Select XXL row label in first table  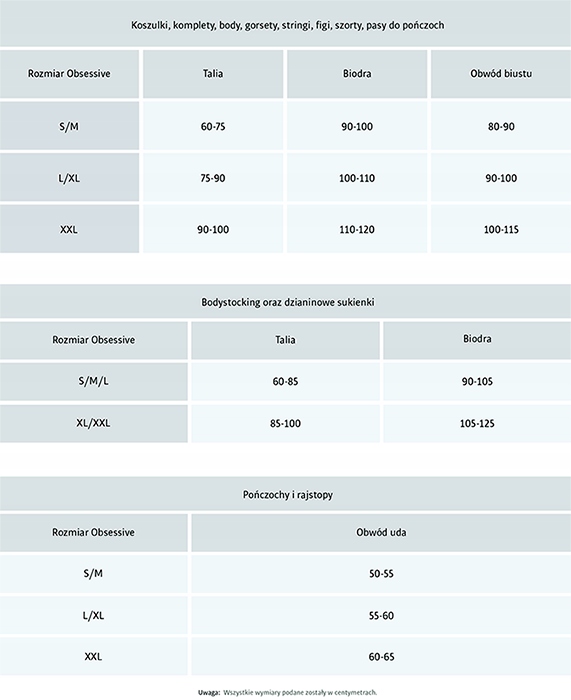[69, 229]
